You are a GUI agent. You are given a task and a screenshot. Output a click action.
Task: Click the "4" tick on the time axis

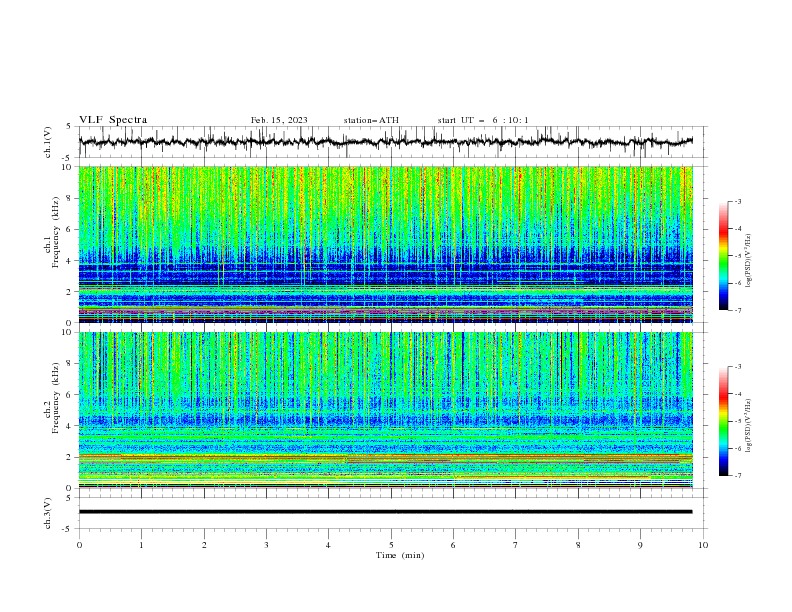click(328, 545)
